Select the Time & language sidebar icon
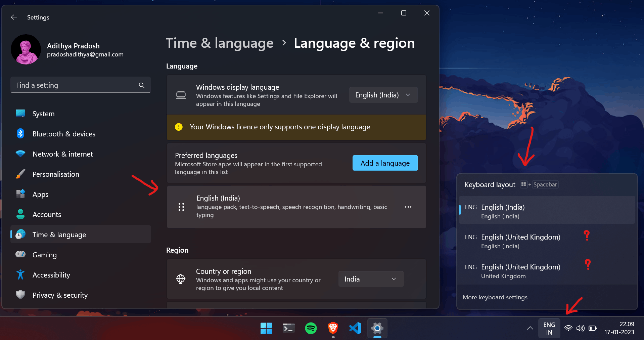The width and height of the screenshot is (644, 340). tap(20, 234)
